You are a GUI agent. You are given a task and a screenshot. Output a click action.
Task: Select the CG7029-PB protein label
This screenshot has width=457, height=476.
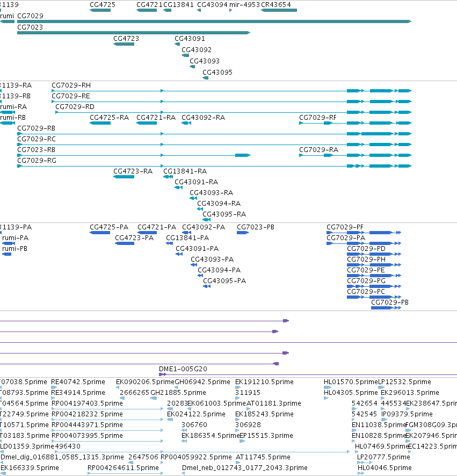pos(390,302)
